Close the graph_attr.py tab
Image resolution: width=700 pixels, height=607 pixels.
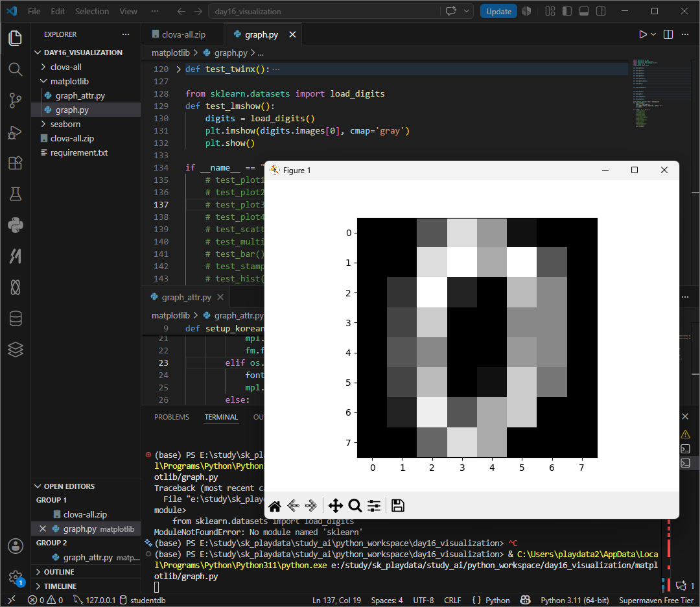(x=220, y=298)
